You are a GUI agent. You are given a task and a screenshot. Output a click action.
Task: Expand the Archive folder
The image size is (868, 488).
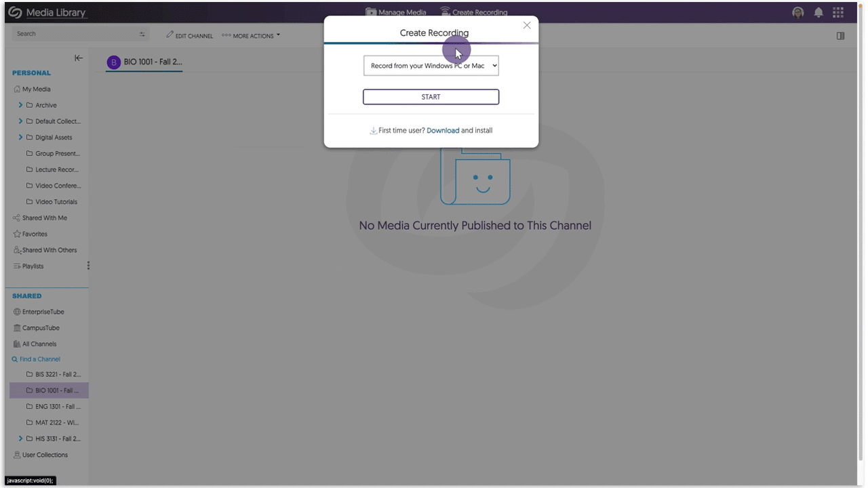point(20,105)
